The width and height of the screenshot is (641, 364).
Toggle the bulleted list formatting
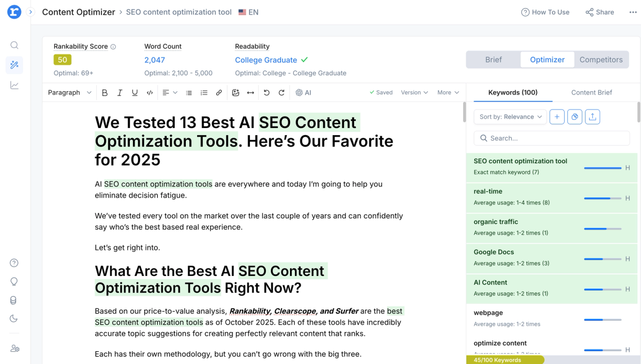[189, 92]
